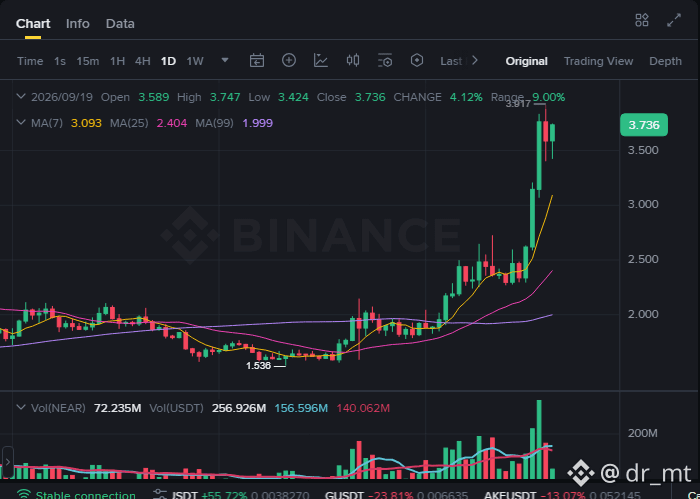Select the 1W interval
The image size is (700, 499).
(195, 61)
